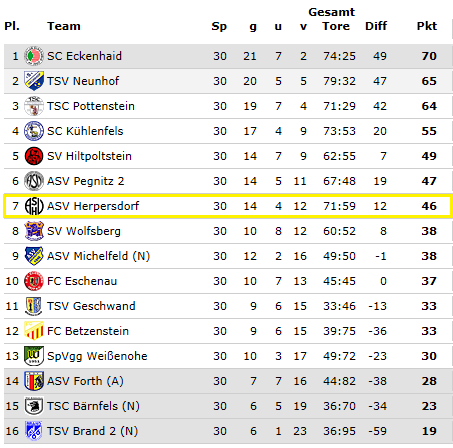Select the highlighted ASV Herpersdorf points value
The image size is (453, 448).
(429, 206)
